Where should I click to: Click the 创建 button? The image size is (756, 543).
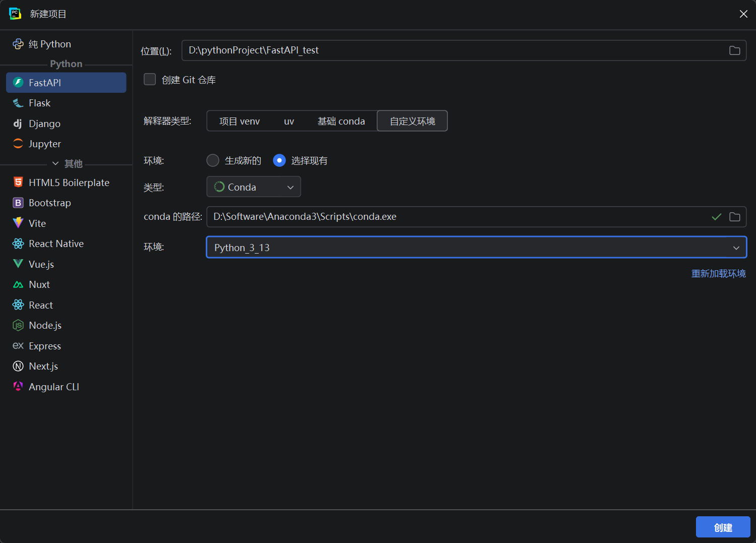723,527
